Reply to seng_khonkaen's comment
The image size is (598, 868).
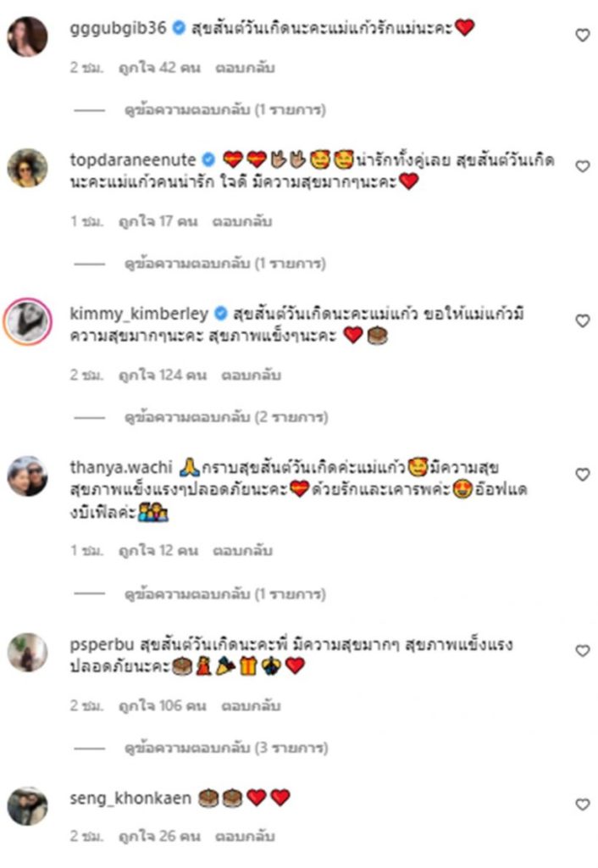tap(245, 836)
